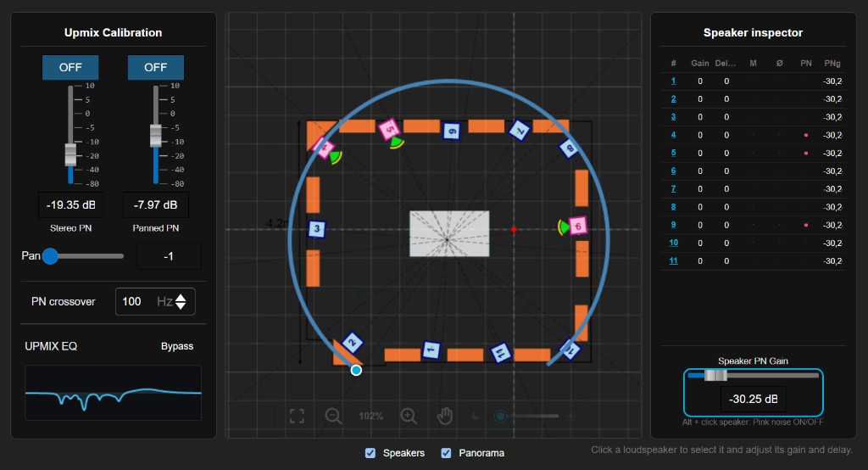Screen dimensions: 868x470
Task: Open speaker 11 link in Speaker inspector
Action: (x=673, y=260)
